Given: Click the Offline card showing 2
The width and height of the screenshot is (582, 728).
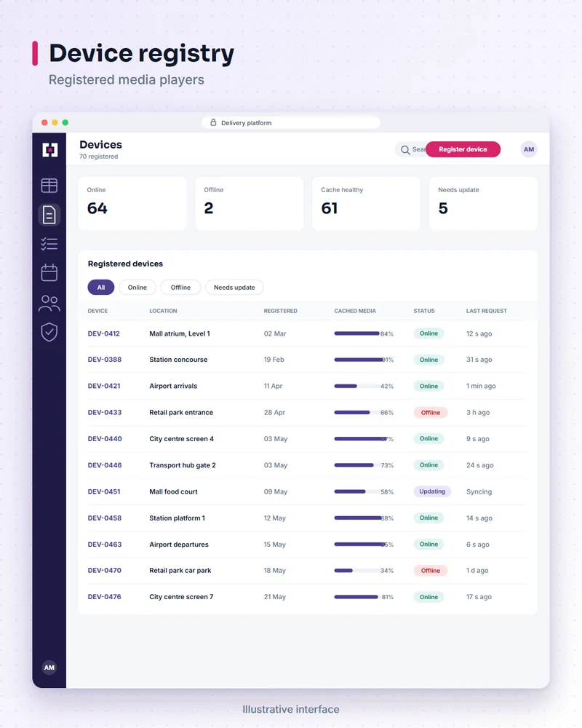Looking at the screenshot, I should click(x=250, y=203).
